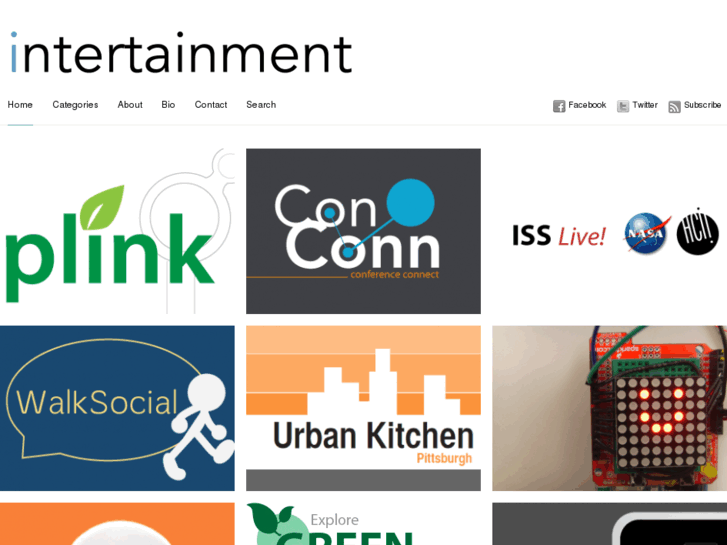Click the Twitter bird icon

(x=623, y=106)
